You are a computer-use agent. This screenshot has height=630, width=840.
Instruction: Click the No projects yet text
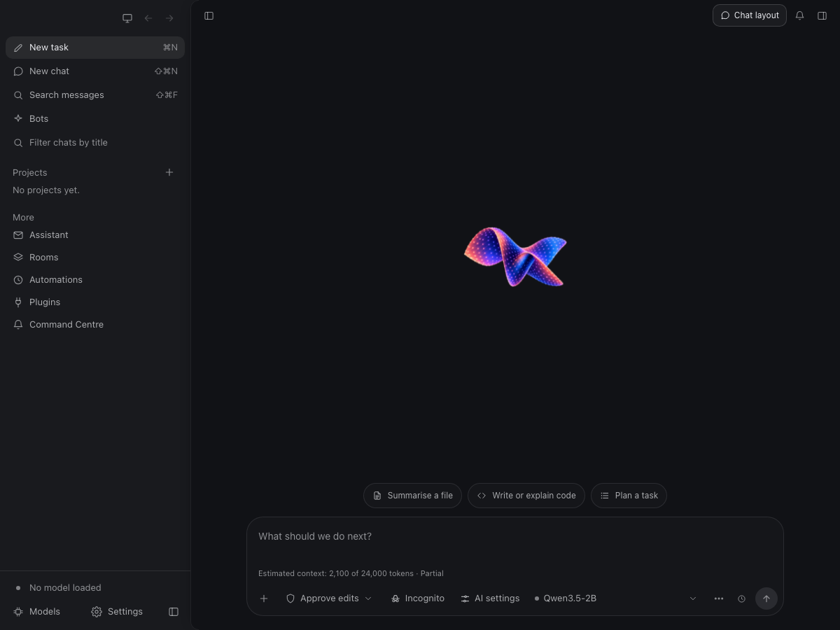pyautogui.click(x=46, y=190)
